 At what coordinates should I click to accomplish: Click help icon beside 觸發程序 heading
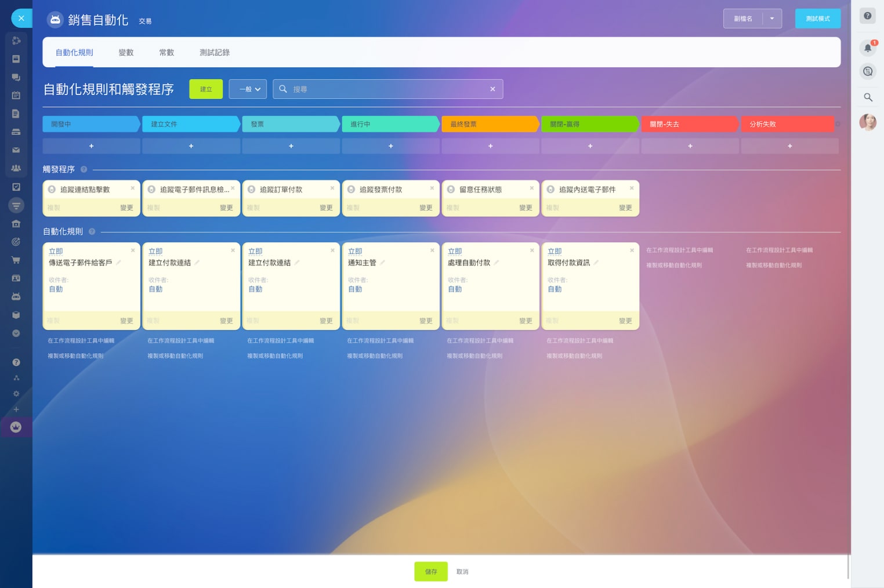84,169
